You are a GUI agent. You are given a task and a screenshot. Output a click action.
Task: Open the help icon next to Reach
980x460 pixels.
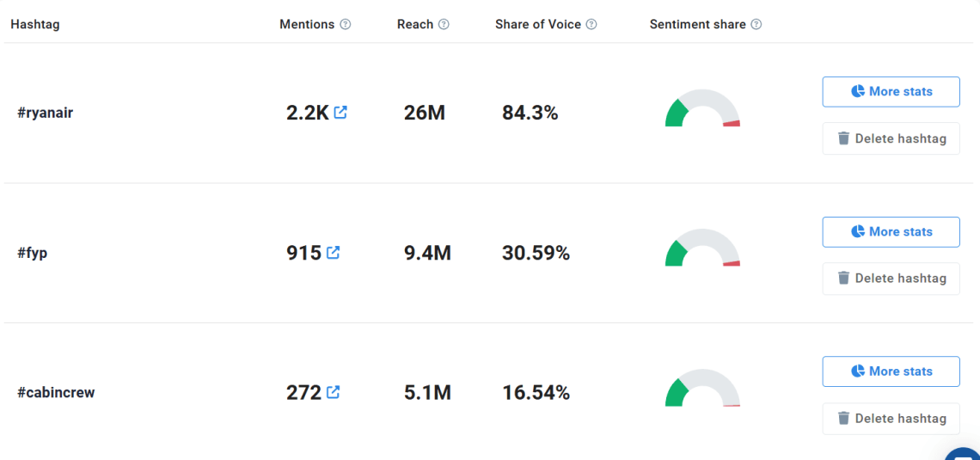click(x=444, y=24)
